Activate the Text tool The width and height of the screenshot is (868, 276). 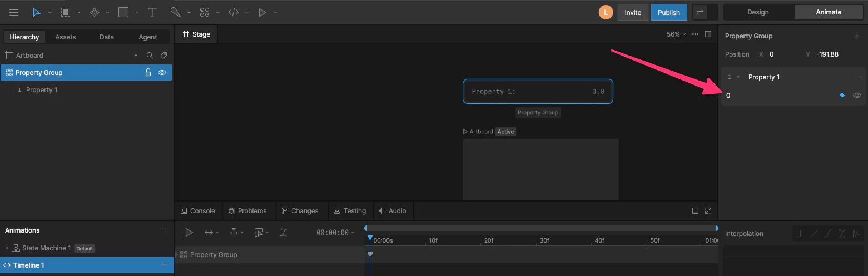152,12
